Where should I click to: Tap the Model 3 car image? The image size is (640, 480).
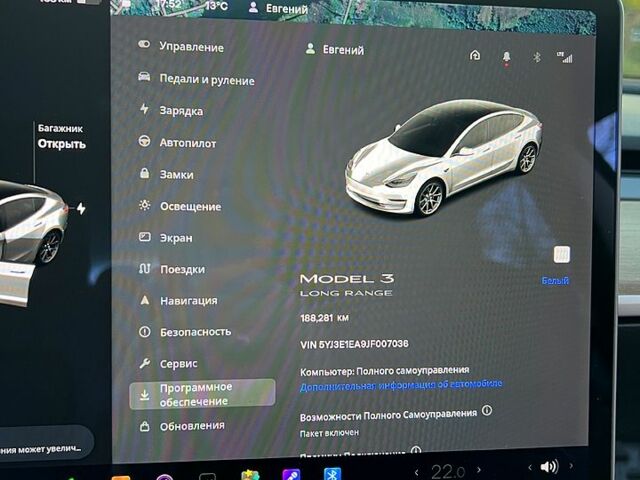(x=443, y=158)
